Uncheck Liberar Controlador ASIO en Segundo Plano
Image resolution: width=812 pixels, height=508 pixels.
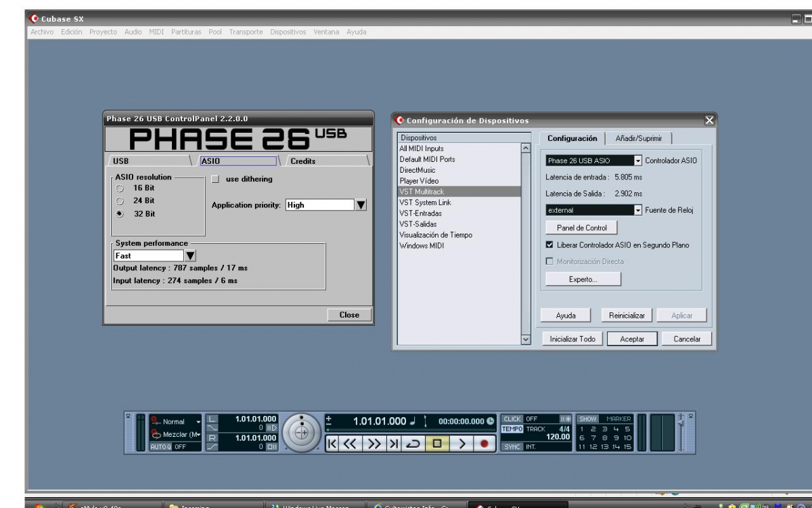click(x=549, y=245)
